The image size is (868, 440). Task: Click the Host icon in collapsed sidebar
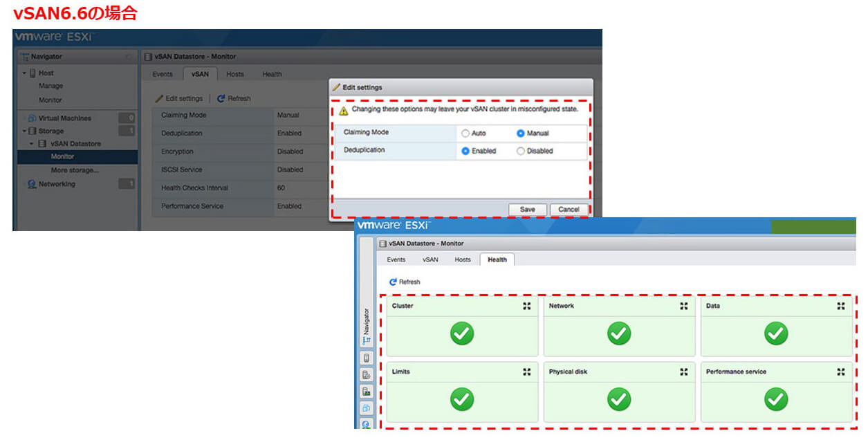coord(367,358)
